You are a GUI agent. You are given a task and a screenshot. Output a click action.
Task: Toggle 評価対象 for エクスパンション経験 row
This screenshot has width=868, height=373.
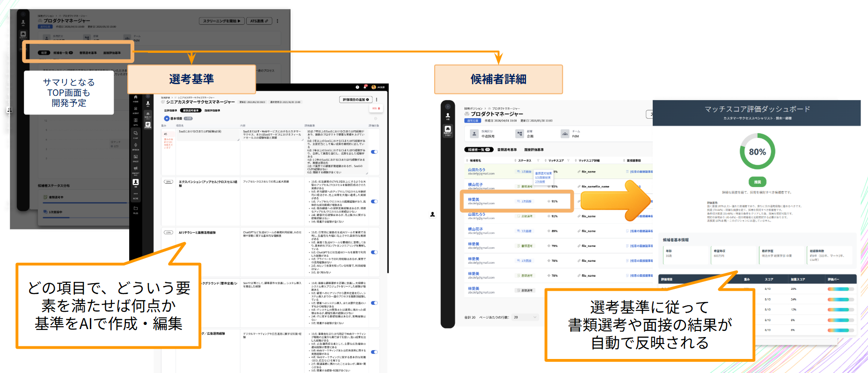(x=374, y=201)
